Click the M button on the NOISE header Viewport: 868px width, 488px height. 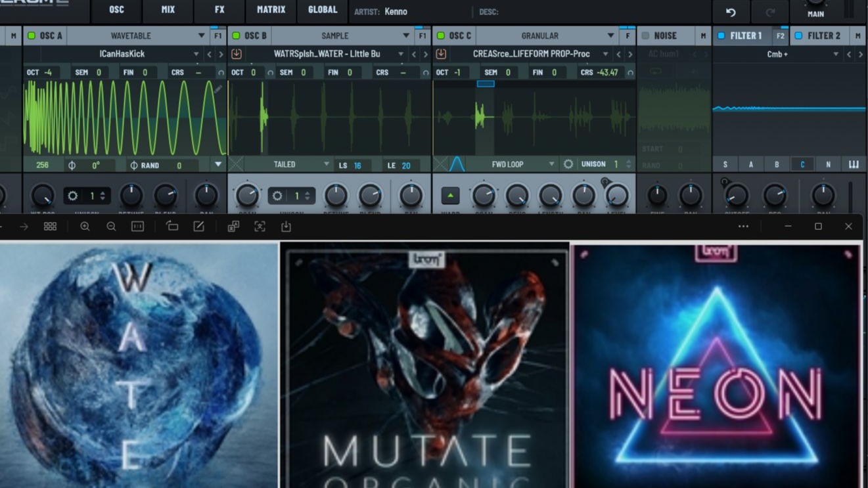[704, 35]
